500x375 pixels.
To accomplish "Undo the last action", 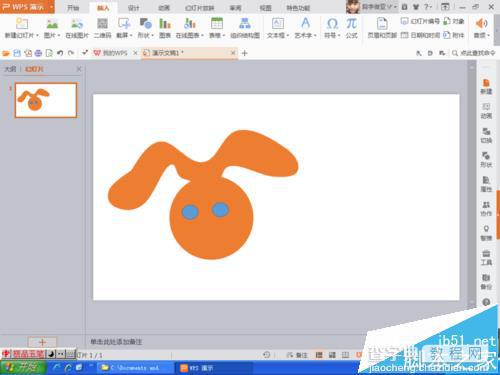I will (60, 53).
